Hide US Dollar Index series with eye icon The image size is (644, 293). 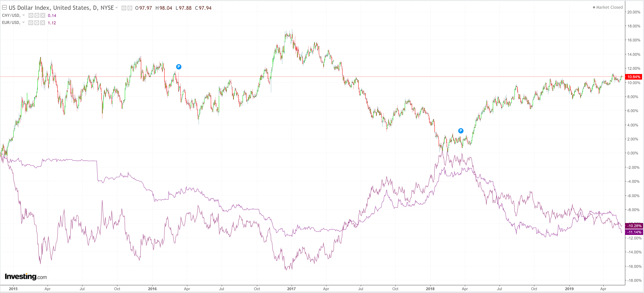pos(124,8)
